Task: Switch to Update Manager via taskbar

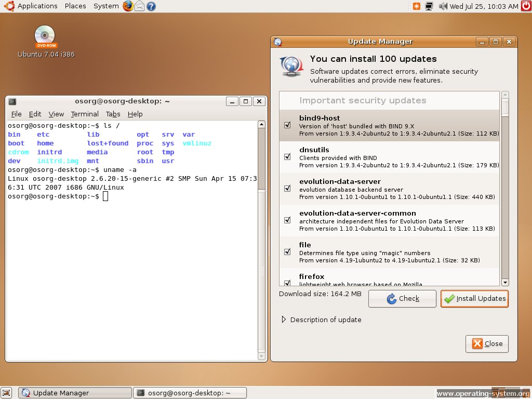Action: click(75, 393)
